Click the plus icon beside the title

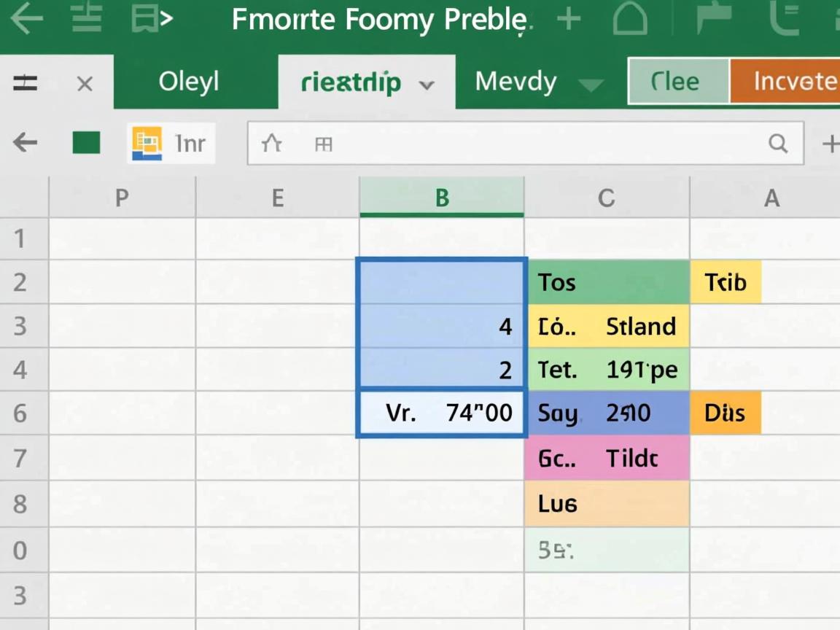click(x=569, y=20)
